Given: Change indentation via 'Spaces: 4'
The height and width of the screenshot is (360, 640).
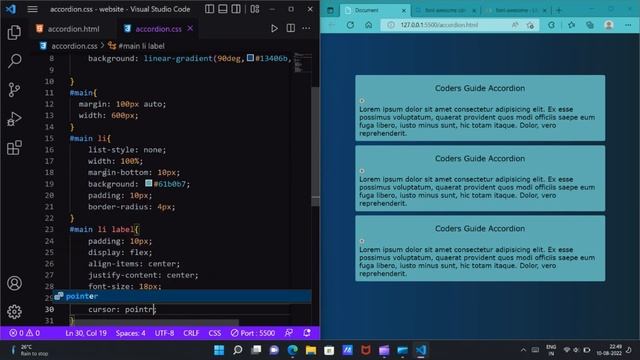Looking at the screenshot, I should point(130,333).
